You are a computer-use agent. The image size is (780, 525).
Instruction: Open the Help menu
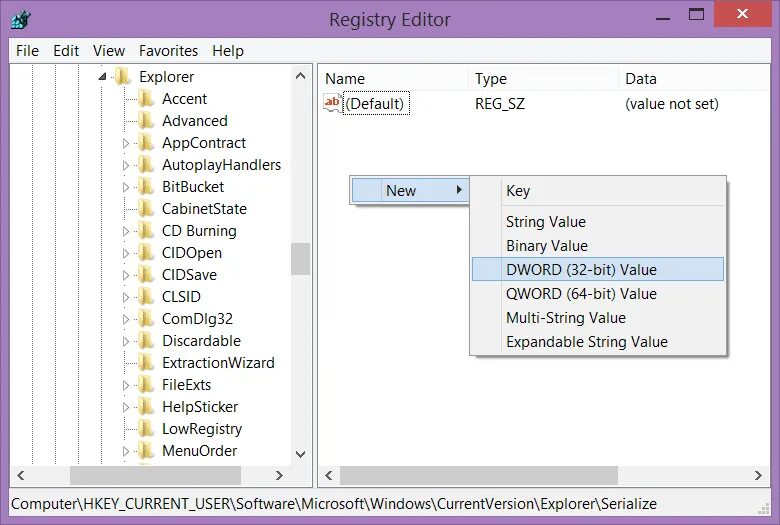(x=228, y=51)
